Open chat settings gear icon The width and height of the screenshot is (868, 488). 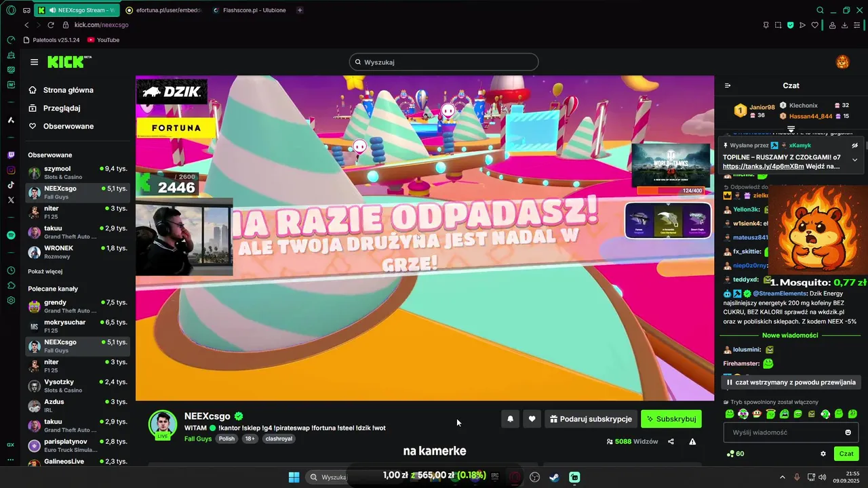[x=823, y=453]
